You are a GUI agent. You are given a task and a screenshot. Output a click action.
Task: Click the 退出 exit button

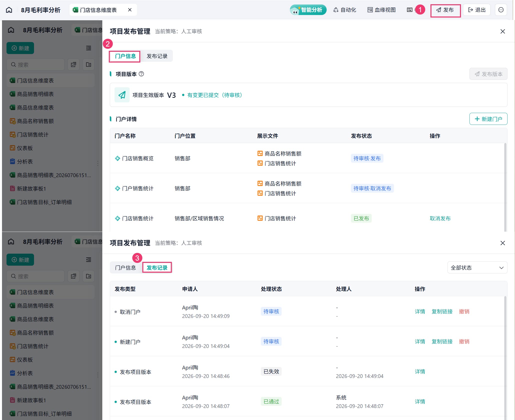(477, 10)
